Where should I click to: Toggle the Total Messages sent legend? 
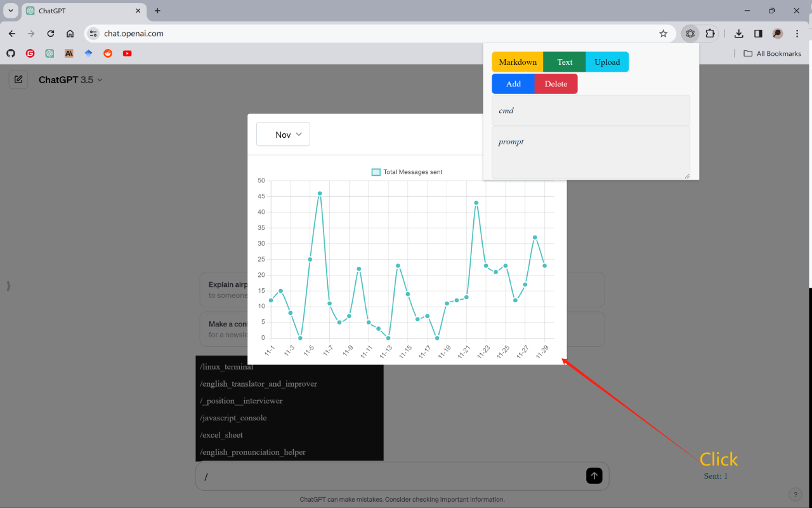tap(407, 172)
